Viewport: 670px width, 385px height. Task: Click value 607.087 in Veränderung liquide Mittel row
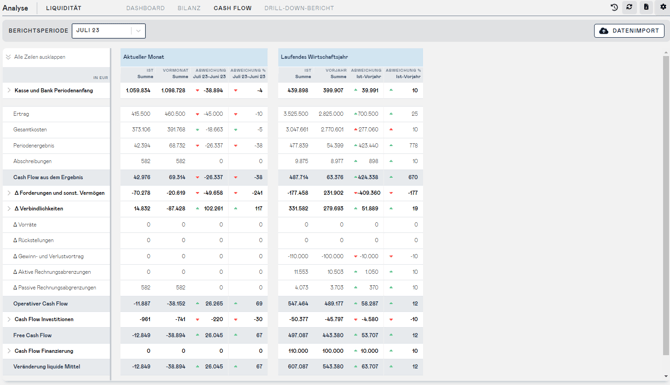coord(298,367)
